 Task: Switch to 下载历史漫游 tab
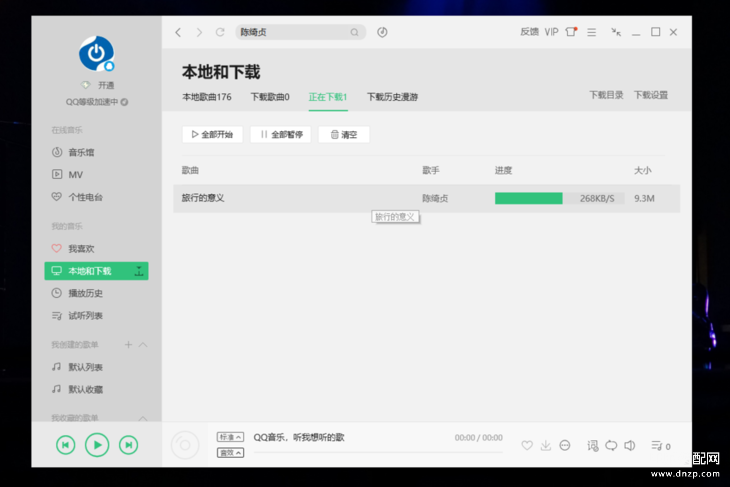click(392, 97)
